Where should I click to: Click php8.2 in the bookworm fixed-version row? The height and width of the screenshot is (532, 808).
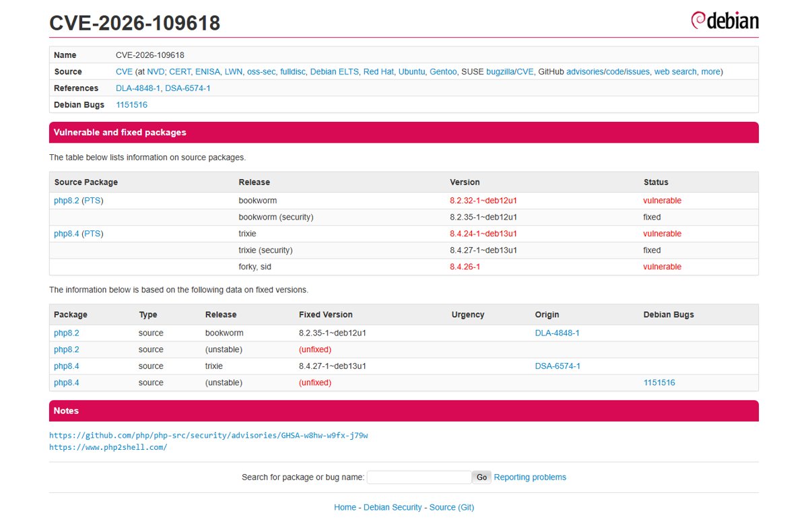67,333
